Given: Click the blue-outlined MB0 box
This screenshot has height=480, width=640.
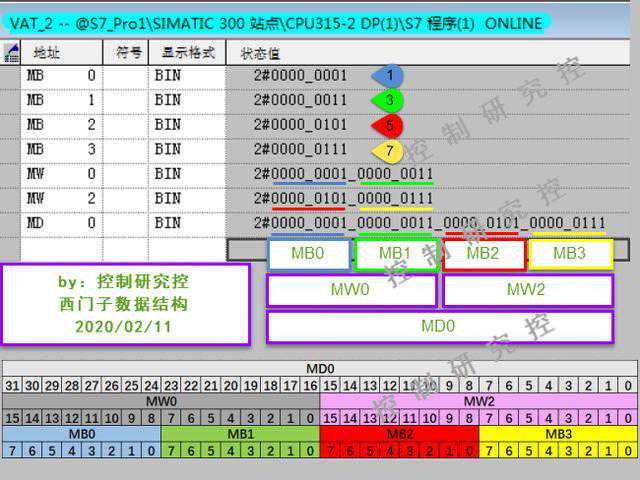Looking at the screenshot, I should click(308, 254).
